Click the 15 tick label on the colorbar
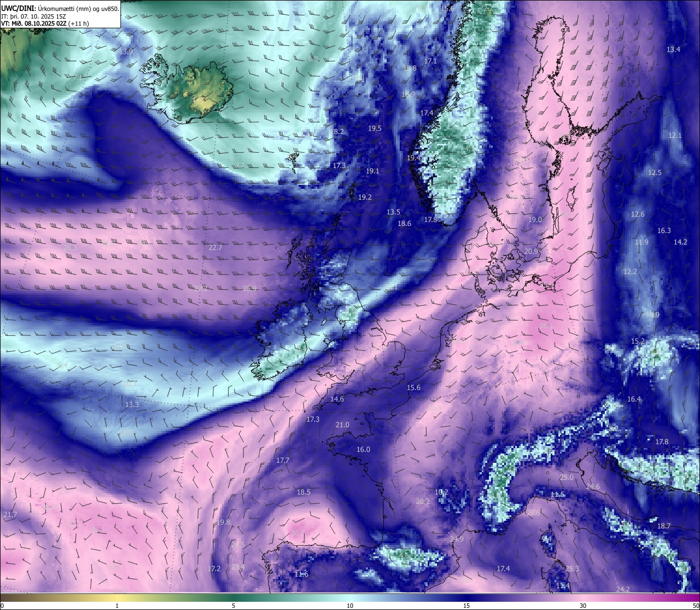The height and width of the screenshot is (610, 700). pos(466,606)
